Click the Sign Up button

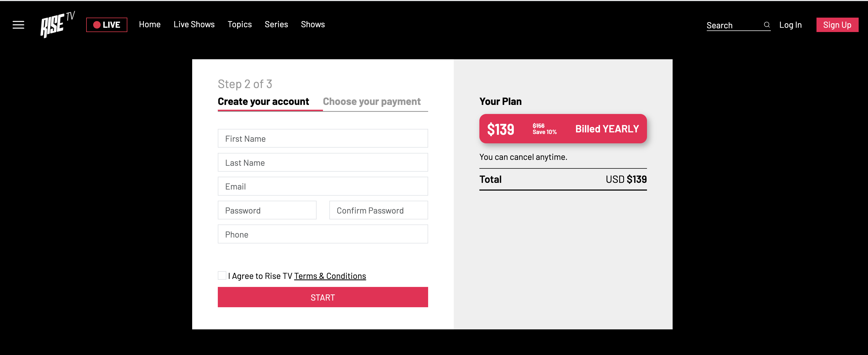[837, 25]
